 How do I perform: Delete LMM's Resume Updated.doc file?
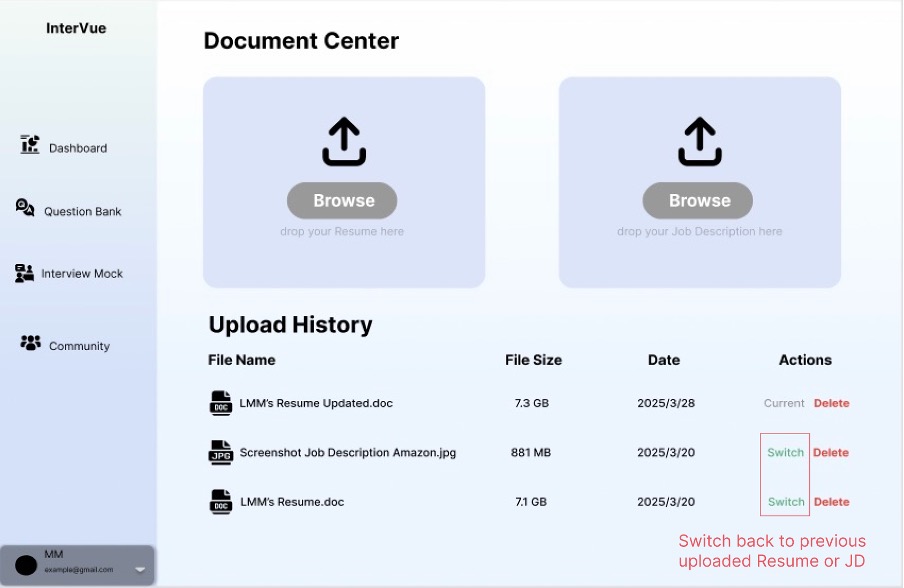coord(831,403)
